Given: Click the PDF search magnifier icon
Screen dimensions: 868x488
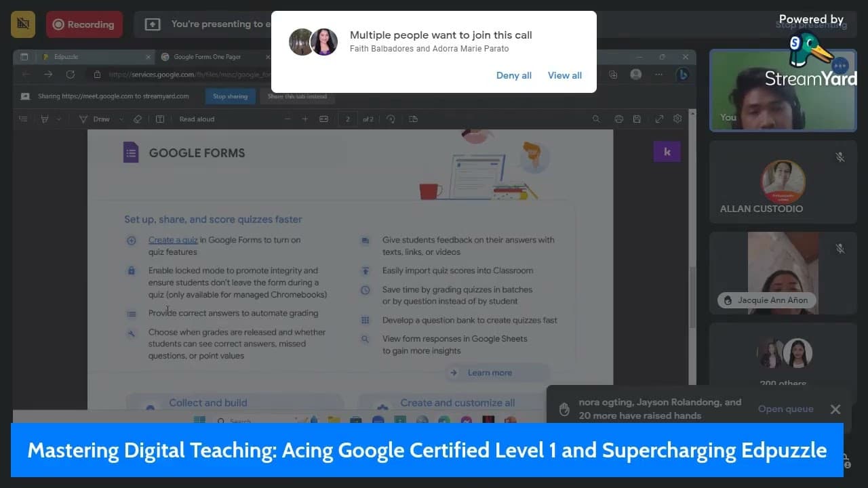Looking at the screenshot, I should click(596, 119).
